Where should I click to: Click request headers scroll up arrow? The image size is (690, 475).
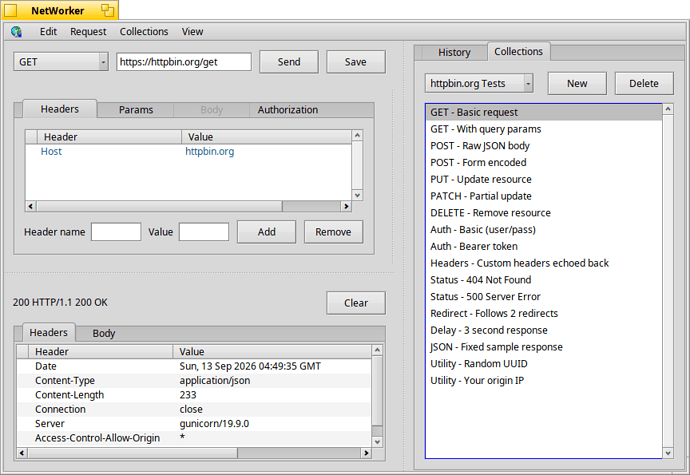click(x=357, y=135)
